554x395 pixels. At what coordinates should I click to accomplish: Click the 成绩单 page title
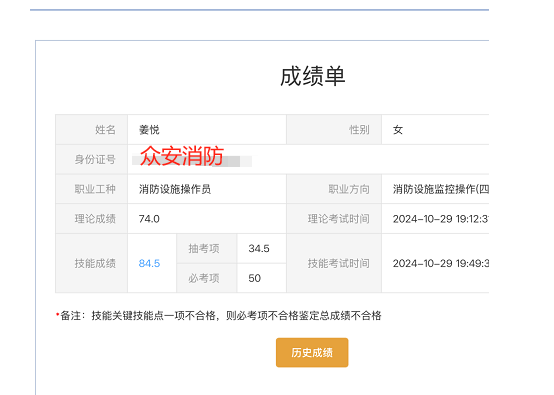click(312, 76)
